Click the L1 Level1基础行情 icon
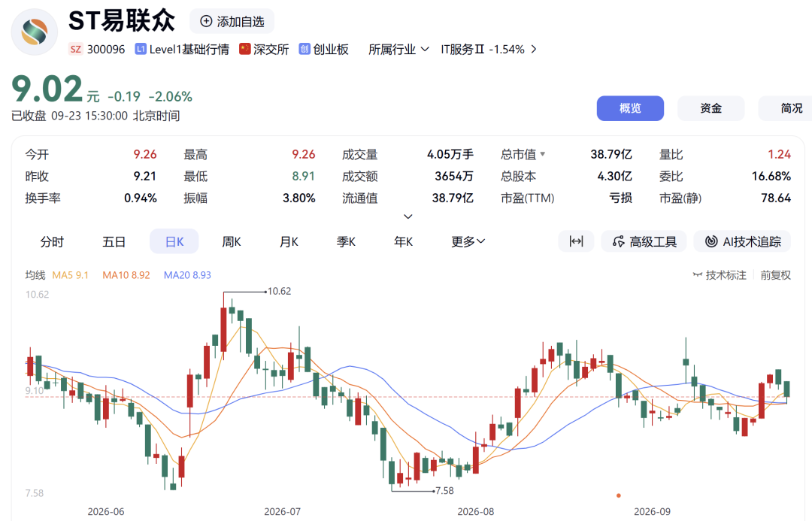Viewport: 812px width, 521px height. 141,49
